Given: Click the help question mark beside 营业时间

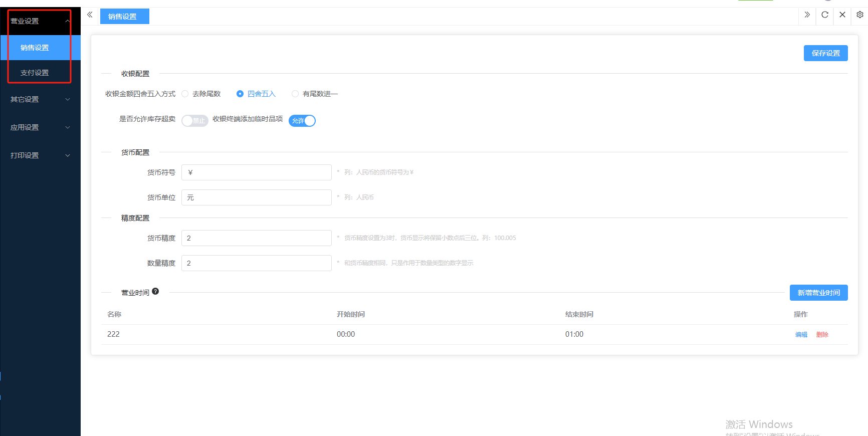Looking at the screenshot, I should (x=155, y=292).
